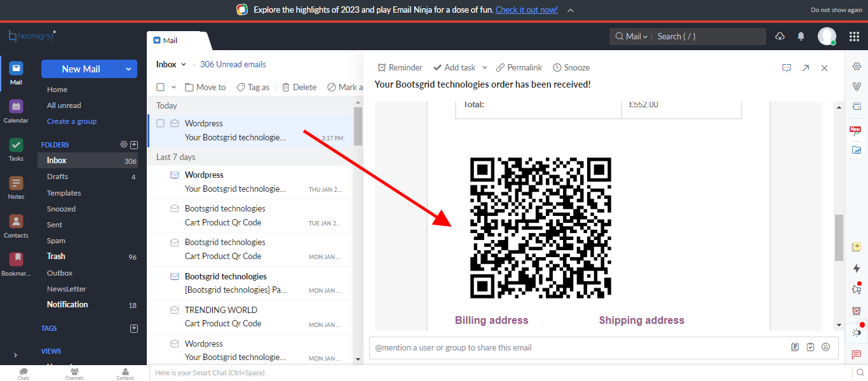The image size is (868, 381).
Task: Open the Spam folder
Action: [88, 241]
